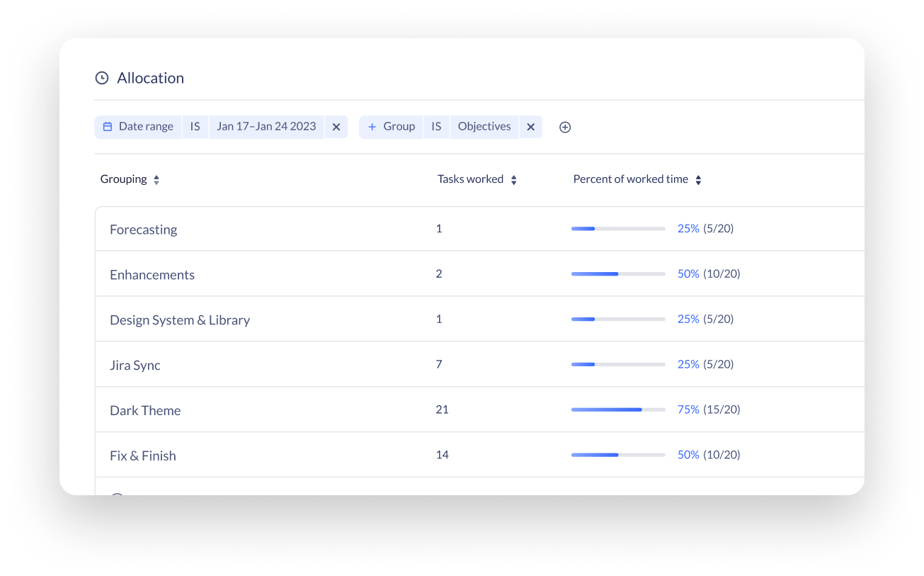Sort by Tasks worked column arrows
Viewport: 924px width, 576px height.
pos(514,180)
